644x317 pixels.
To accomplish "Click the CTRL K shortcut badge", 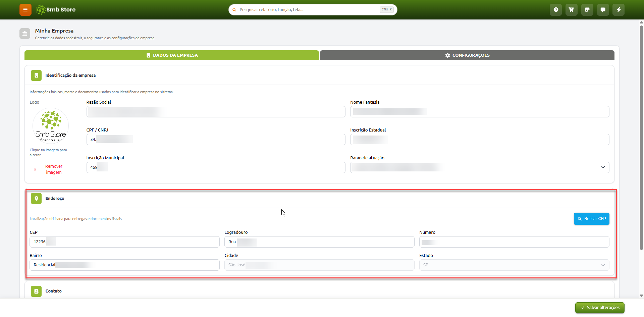I will pyautogui.click(x=386, y=10).
